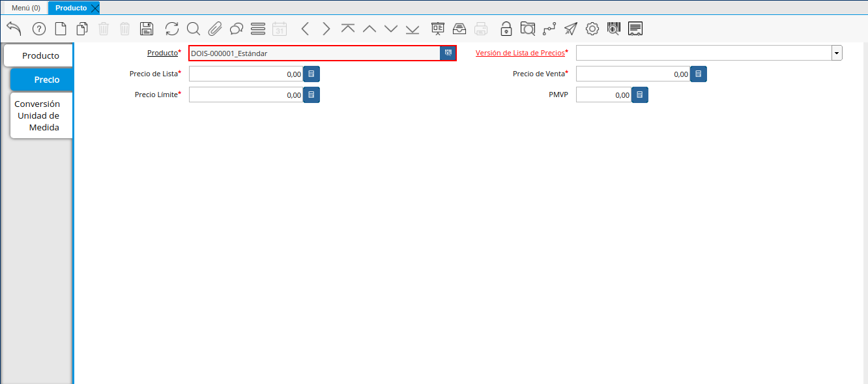Viewport: 868px width, 384px height.
Task: Jump to the first record icon
Action: (348, 29)
